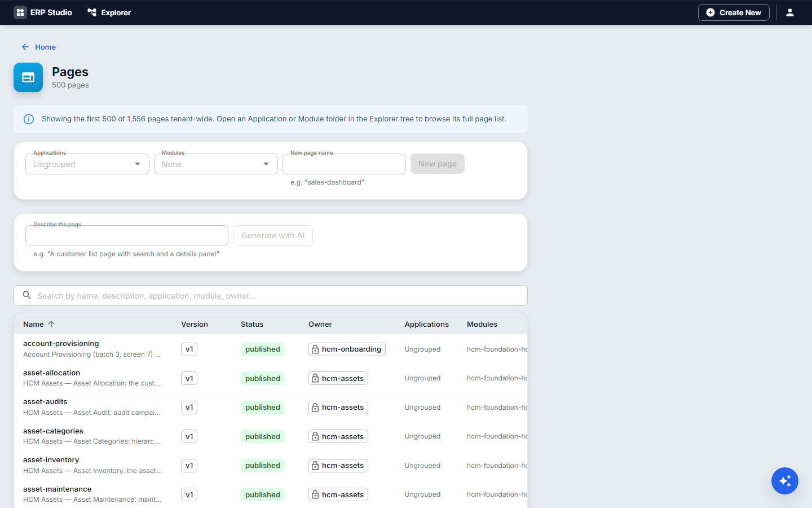Screen dimensions: 812x508
Task: Open the asset-categories page name
Action: (x=53, y=431)
